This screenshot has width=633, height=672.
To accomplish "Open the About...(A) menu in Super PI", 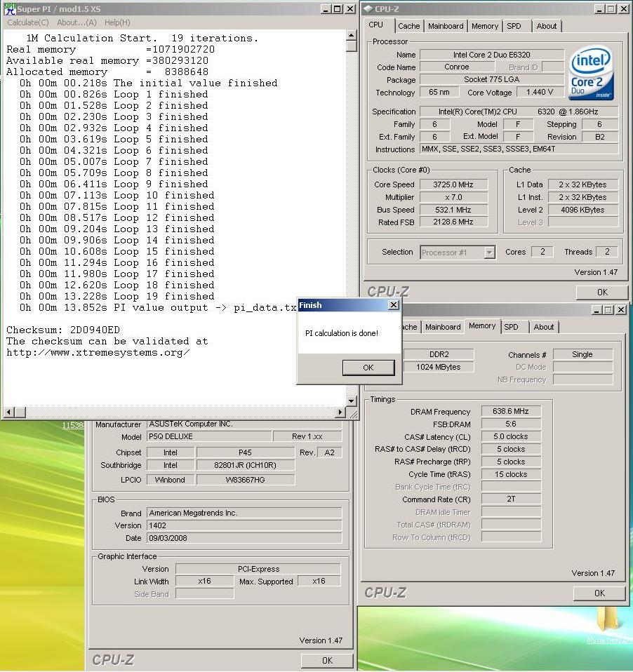I will pos(76,22).
